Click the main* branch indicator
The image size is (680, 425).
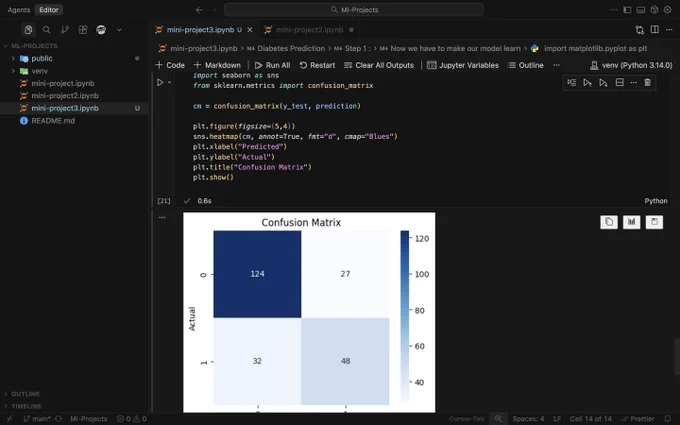click(37, 418)
